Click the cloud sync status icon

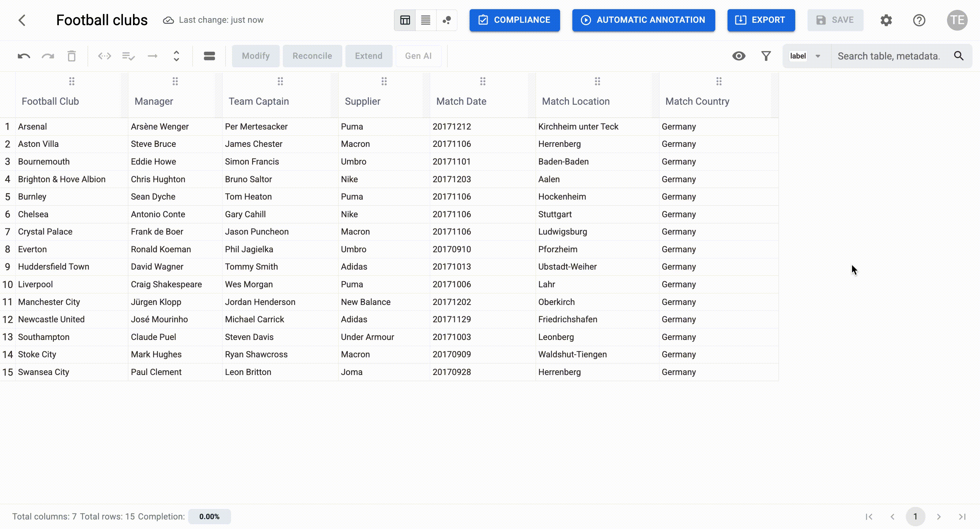[168, 20]
